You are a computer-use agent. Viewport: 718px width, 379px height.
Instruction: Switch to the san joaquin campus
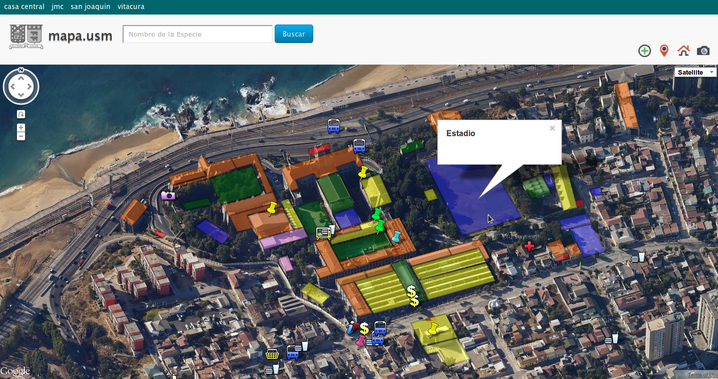pyautogui.click(x=90, y=6)
